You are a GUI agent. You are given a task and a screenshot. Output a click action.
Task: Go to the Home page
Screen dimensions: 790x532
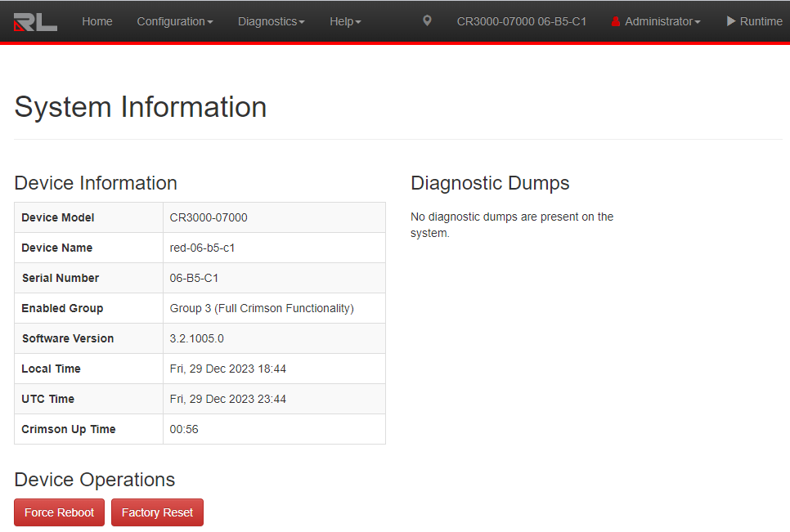97,21
